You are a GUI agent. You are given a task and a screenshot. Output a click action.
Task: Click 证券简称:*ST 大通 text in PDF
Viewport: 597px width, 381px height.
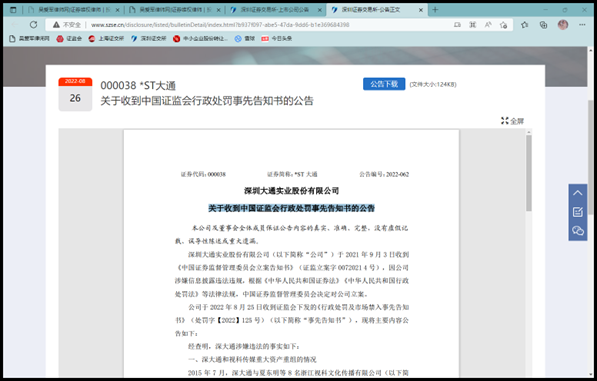tap(292, 174)
